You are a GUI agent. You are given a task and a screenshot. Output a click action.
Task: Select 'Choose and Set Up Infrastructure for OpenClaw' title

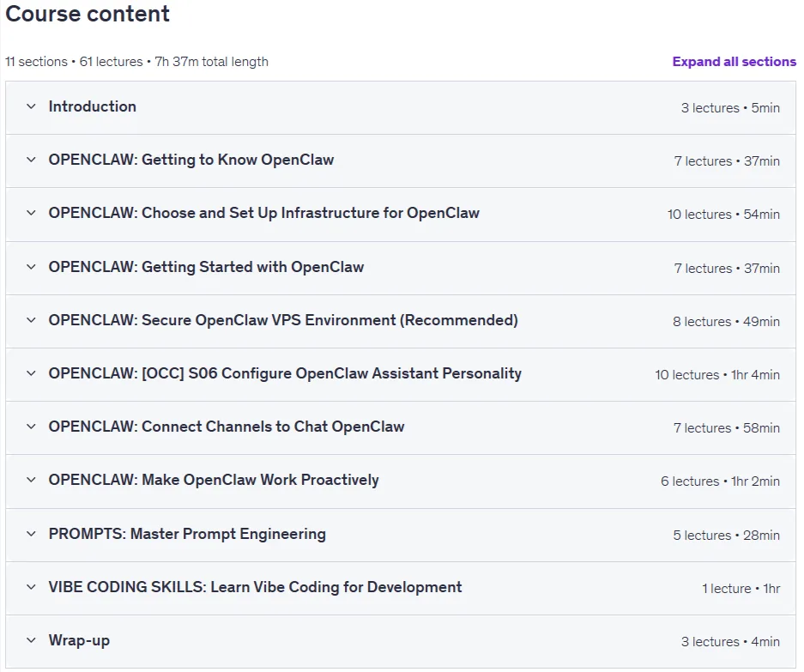[264, 213]
